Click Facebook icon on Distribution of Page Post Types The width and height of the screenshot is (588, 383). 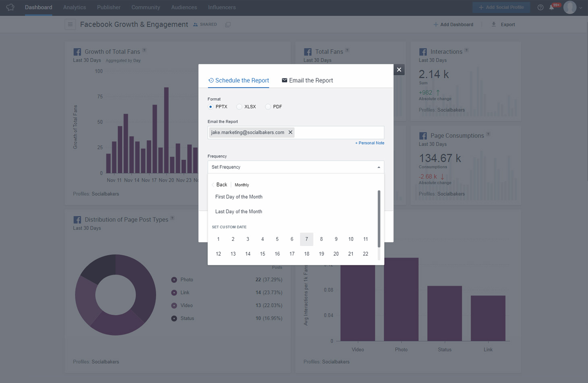point(77,220)
